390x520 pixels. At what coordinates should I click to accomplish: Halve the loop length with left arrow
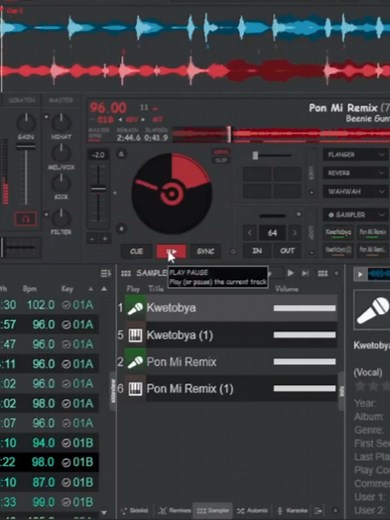pos(250,233)
